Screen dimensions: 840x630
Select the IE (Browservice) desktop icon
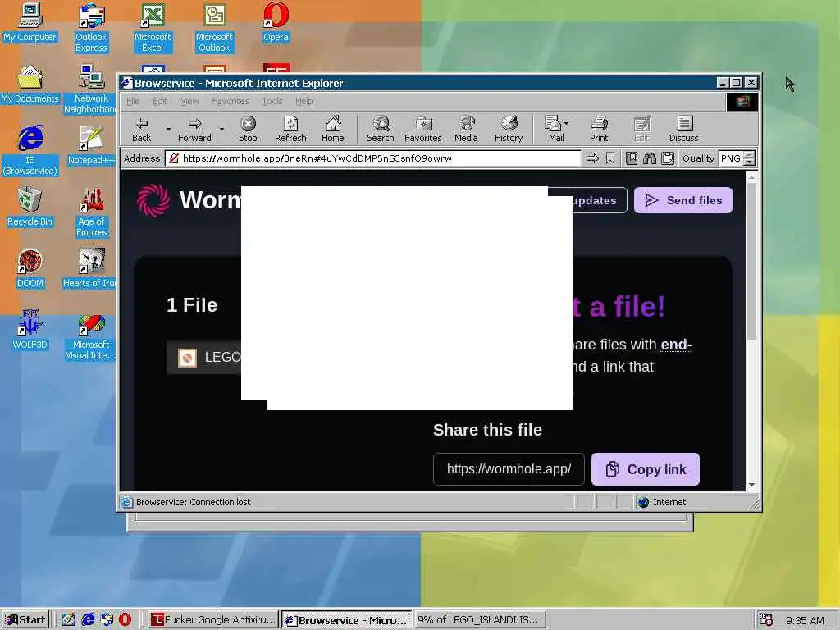pos(30,151)
